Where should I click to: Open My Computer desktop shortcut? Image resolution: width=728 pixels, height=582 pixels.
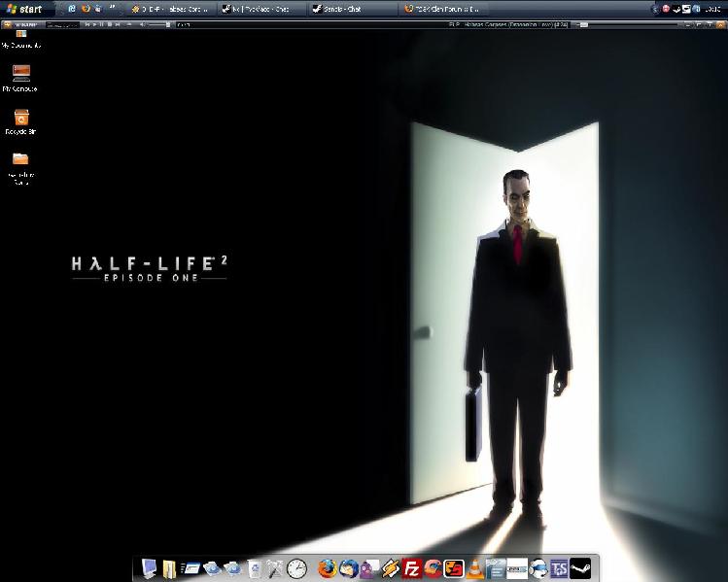[x=20, y=76]
